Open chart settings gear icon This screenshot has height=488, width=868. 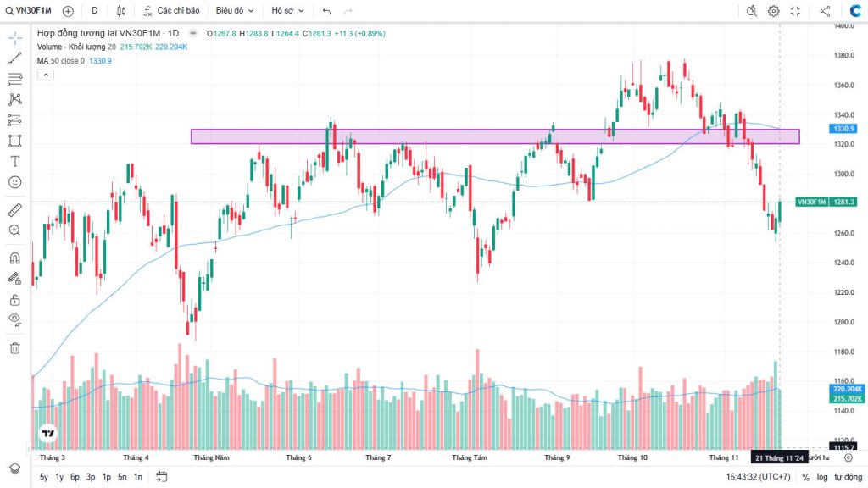pyautogui.click(x=773, y=11)
